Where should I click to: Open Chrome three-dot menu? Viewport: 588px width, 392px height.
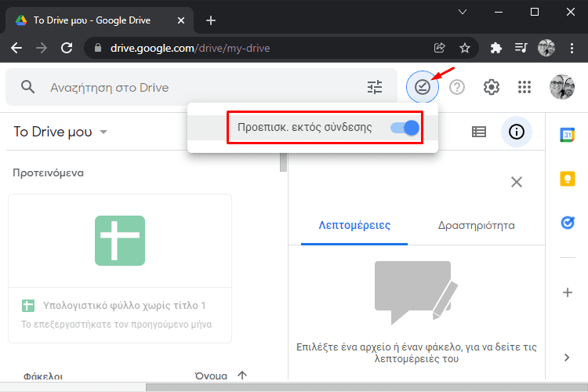point(572,48)
